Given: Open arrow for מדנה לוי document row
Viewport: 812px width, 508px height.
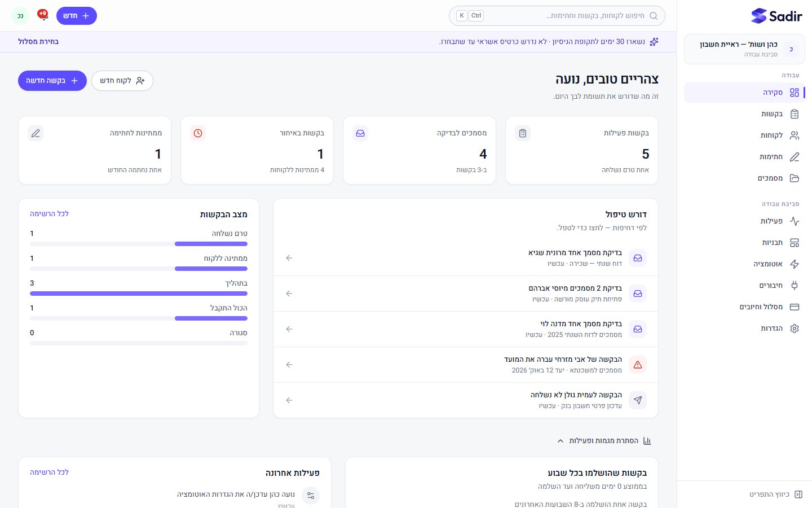Looking at the screenshot, I should [289, 329].
